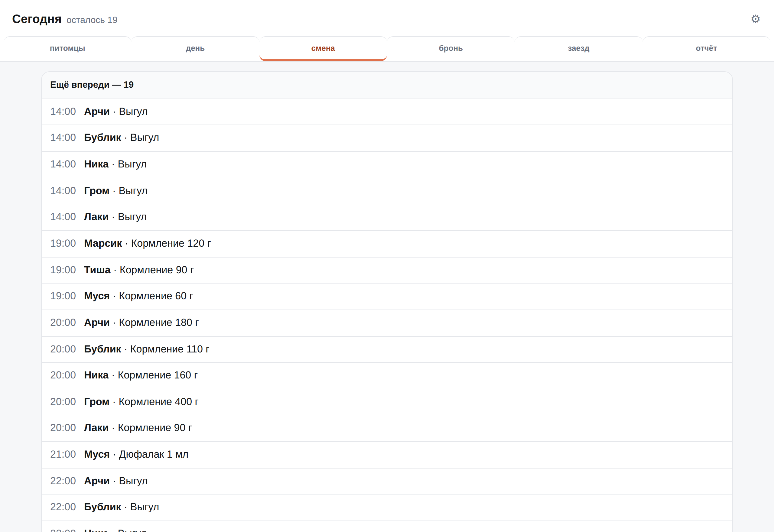Viewport: 774px width, 532px height.
Task: Go to the отчёт tab
Action: pyautogui.click(x=706, y=48)
